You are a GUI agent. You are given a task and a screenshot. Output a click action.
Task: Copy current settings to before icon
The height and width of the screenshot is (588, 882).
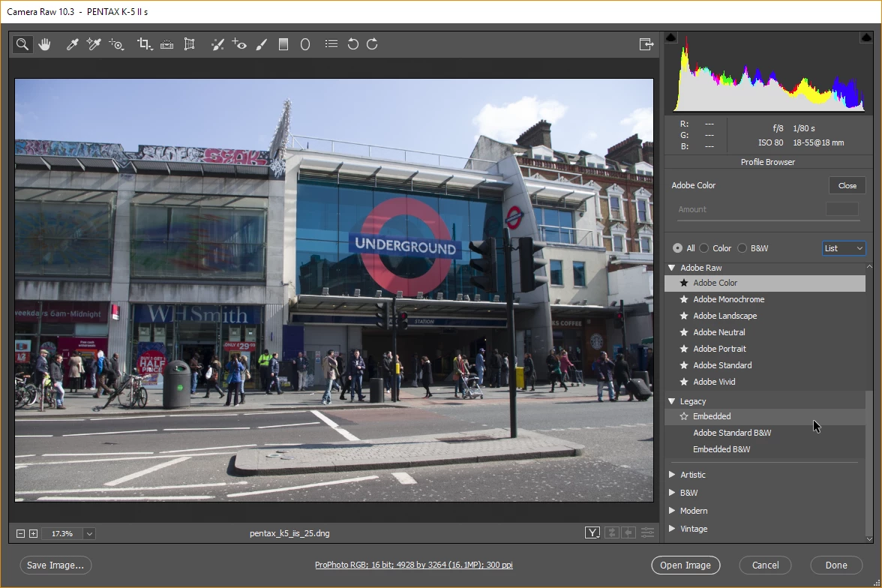click(628, 532)
